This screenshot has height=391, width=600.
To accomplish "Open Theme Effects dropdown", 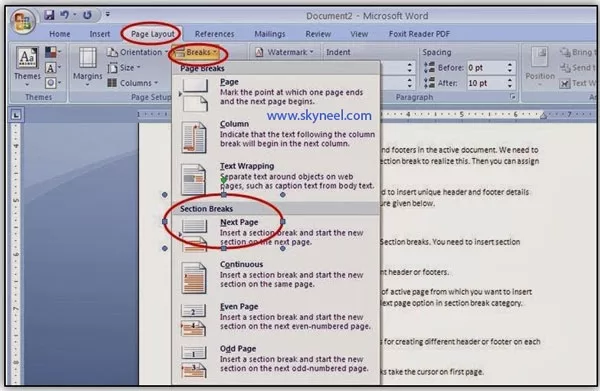I will click(53, 83).
